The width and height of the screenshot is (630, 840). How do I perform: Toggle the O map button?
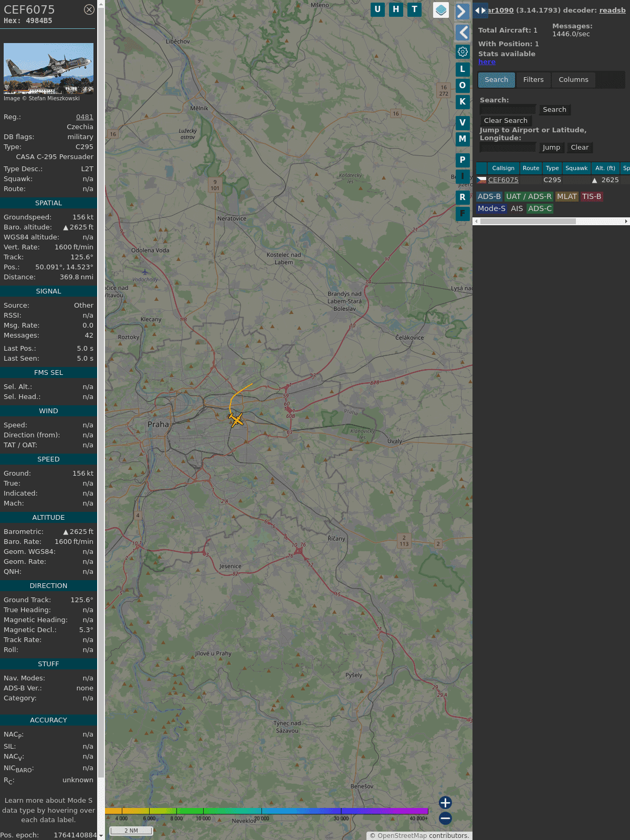(x=463, y=85)
